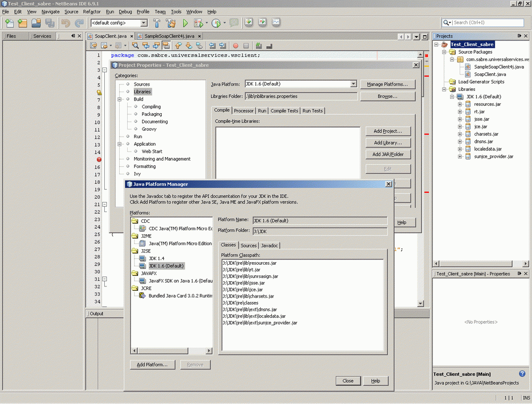532x404 pixels.
Task: Open the Tools menu
Action: click(x=176, y=12)
